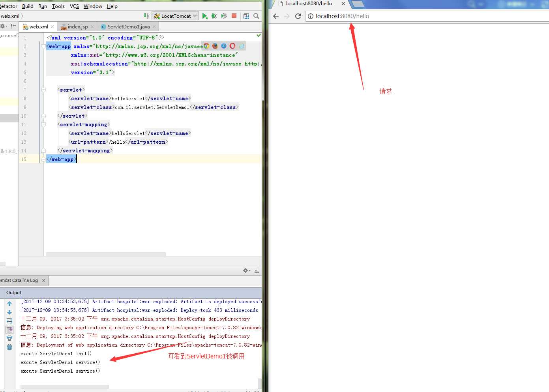549x392 pixels.
Task: Collapse the web-app tag fold
Action: (x=43, y=46)
